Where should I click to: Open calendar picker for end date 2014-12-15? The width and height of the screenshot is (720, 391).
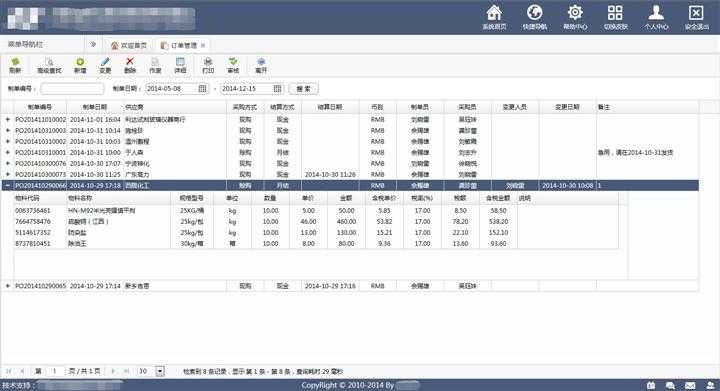pos(277,89)
